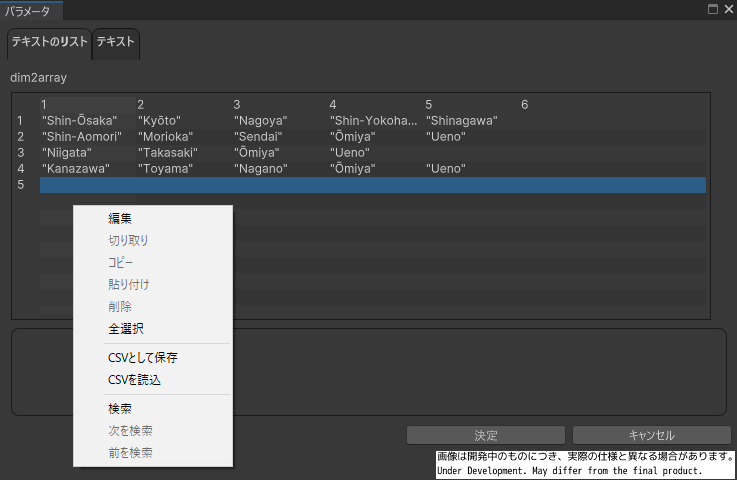Click column header 2
The image size is (737, 480).
(184, 104)
